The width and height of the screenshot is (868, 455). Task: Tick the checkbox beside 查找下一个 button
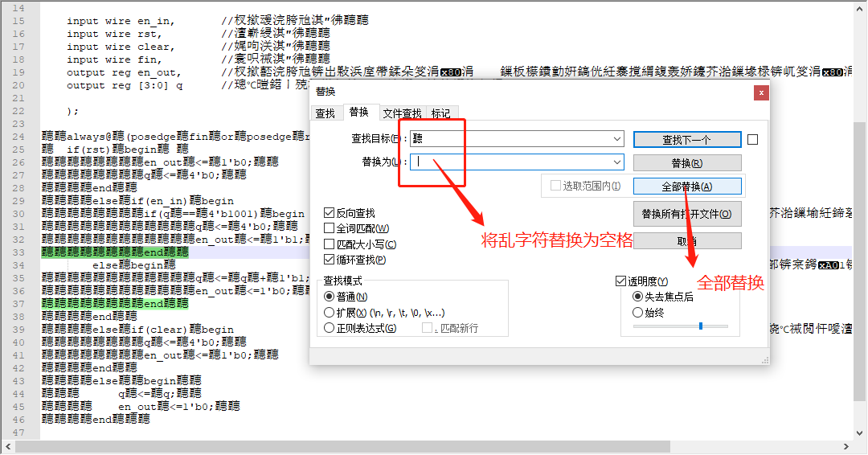pos(753,140)
